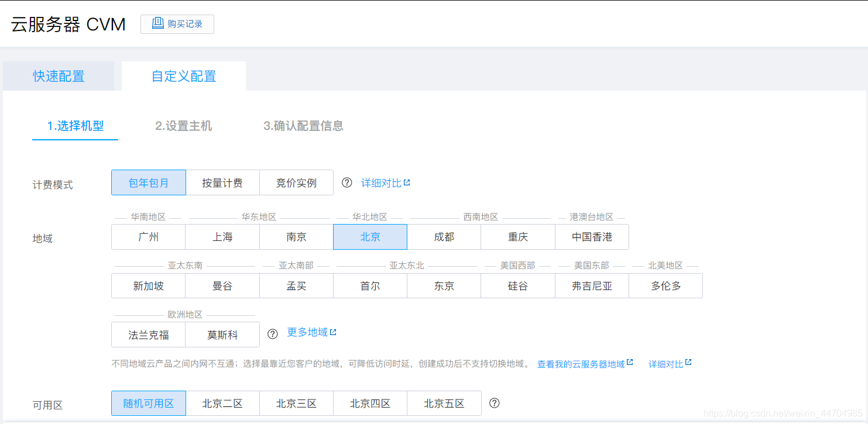Select 北京四区 availability zone

[x=370, y=403]
